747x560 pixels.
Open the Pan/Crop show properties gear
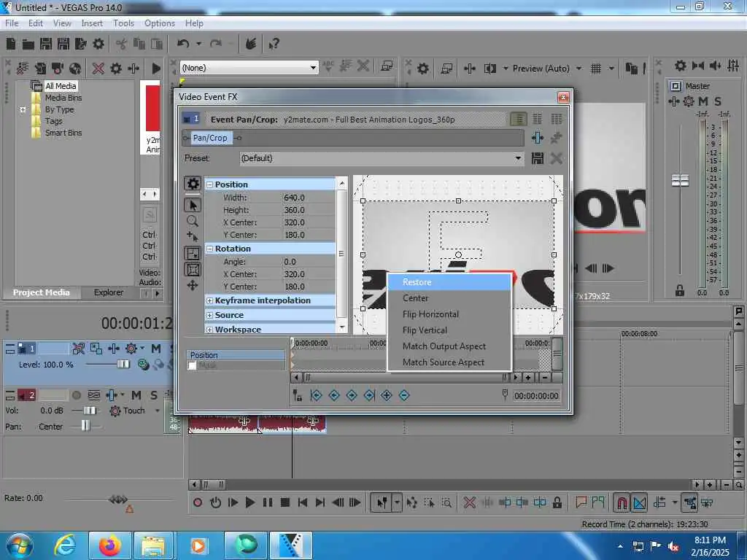coord(193,184)
